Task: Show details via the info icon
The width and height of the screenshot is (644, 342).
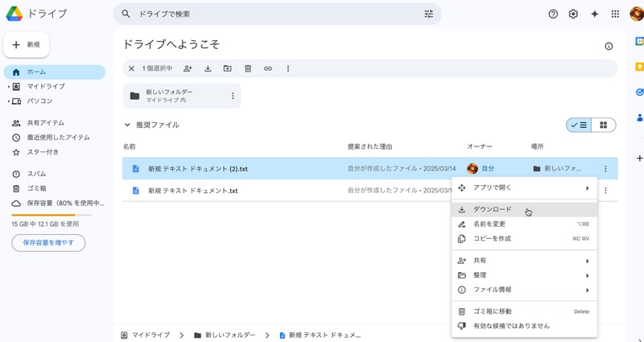Action: [x=609, y=47]
